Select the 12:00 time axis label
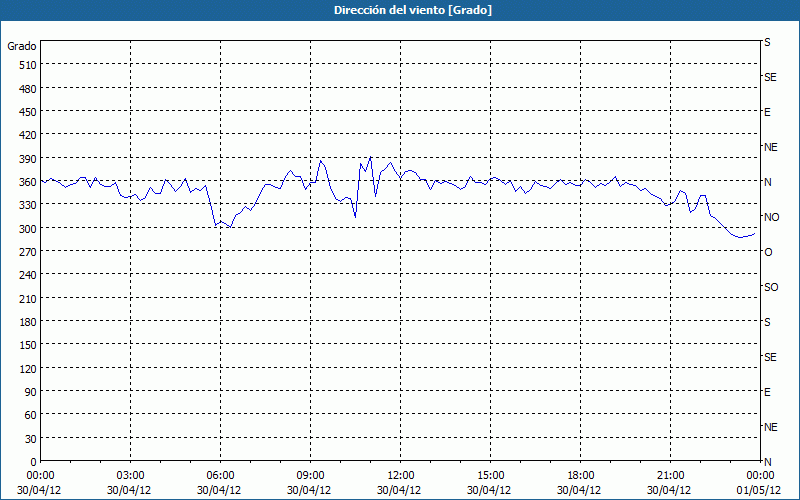Viewport: 800px width, 500px height. [x=401, y=476]
